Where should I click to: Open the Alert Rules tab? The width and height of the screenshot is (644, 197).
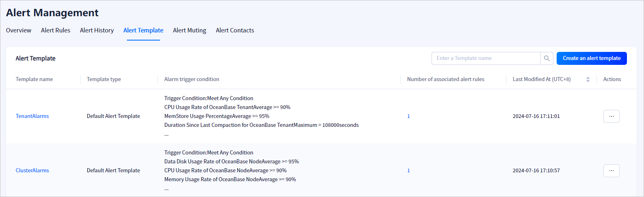[x=56, y=30]
